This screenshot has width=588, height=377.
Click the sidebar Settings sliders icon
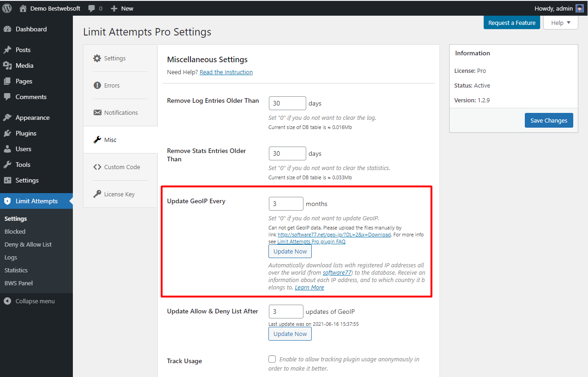point(7,180)
